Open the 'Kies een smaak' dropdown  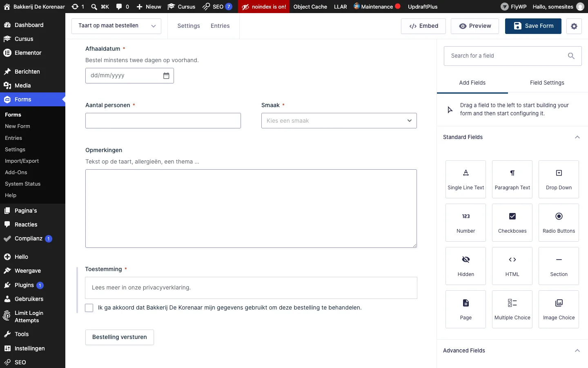339,121
